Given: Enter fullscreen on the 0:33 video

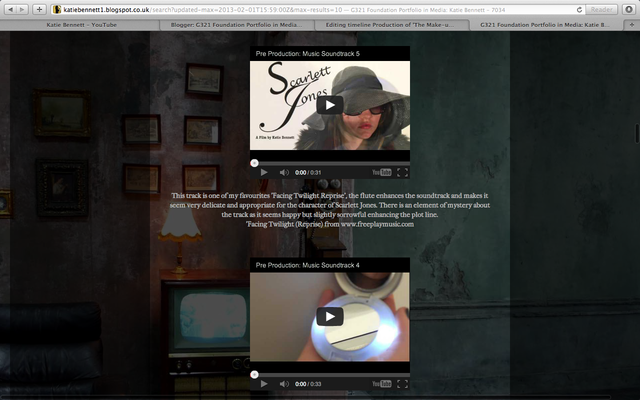Looking at the screenshot, I should pos(402,384).
